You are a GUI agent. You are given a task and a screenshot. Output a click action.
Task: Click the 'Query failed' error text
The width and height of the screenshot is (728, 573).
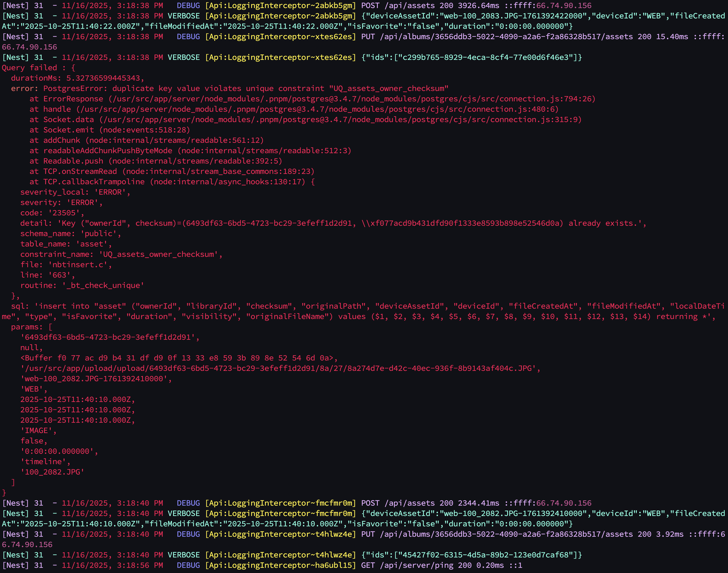click(x=30, y=68)
